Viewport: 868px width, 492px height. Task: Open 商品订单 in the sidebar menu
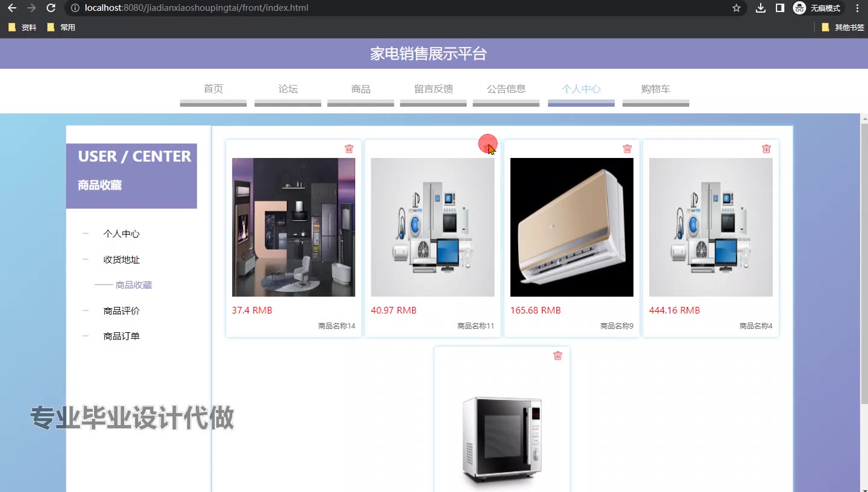pyautogui.click(x=121, y=336)
